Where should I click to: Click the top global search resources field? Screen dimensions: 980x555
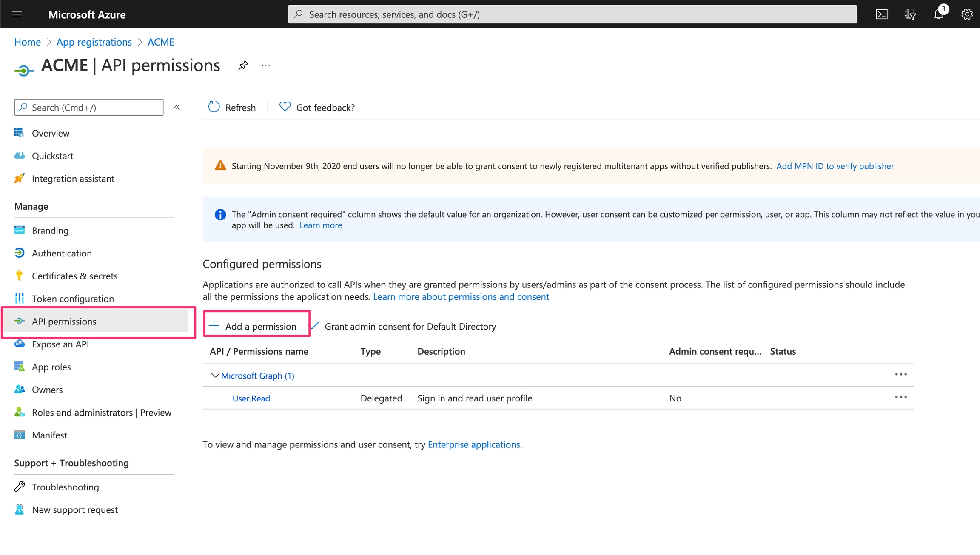tap(572, 14)
